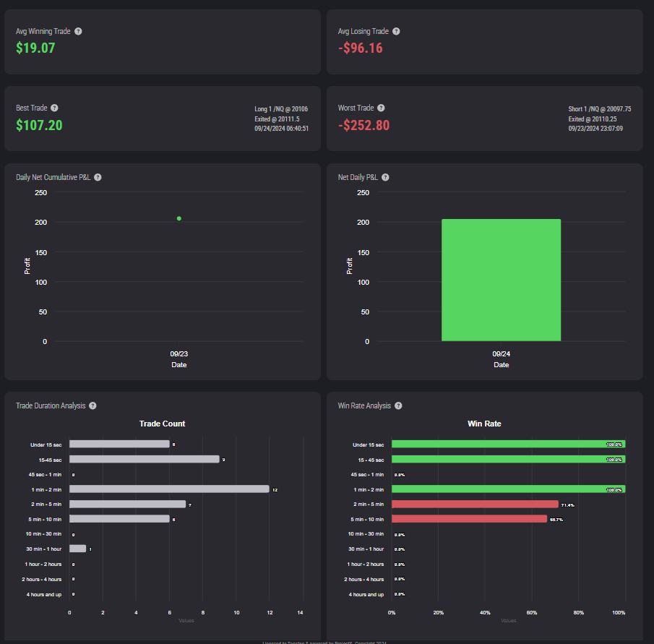Click the Under 15 sec green win rate bar

tap(509, 445)
